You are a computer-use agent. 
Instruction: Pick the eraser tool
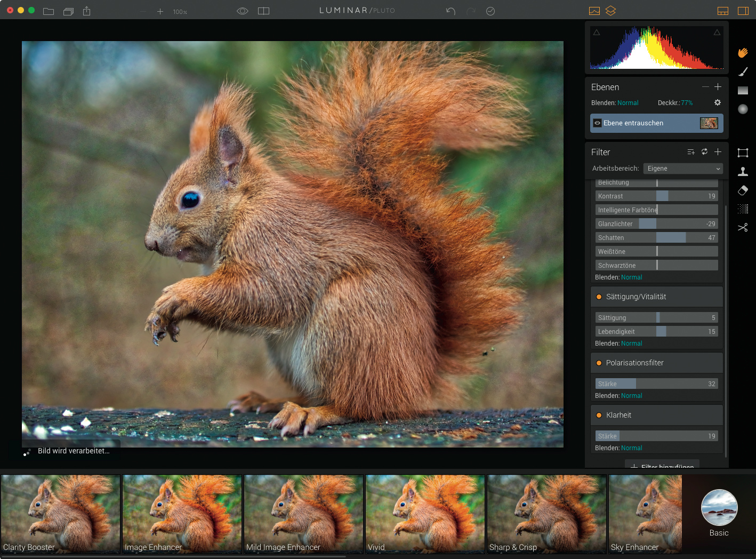coord(743,190)
